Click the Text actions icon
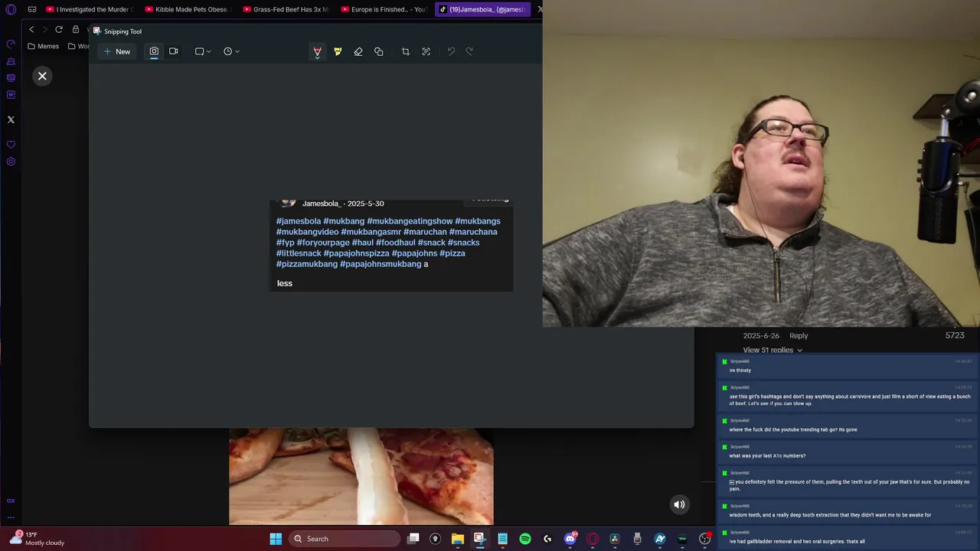The height and width of the screenshot is (551, 980). tap(426, 51)
